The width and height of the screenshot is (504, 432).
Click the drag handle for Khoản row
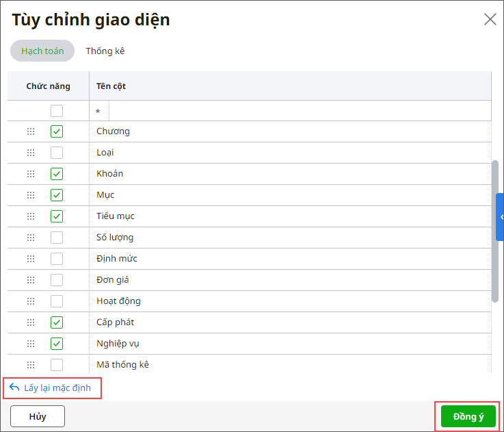click(x=31, y=174)
